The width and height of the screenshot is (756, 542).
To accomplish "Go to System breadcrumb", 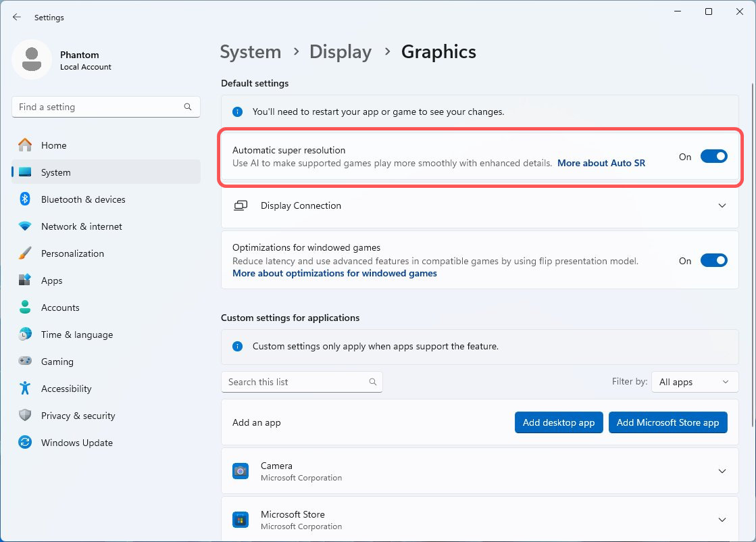I will click(x=251, y=51).
